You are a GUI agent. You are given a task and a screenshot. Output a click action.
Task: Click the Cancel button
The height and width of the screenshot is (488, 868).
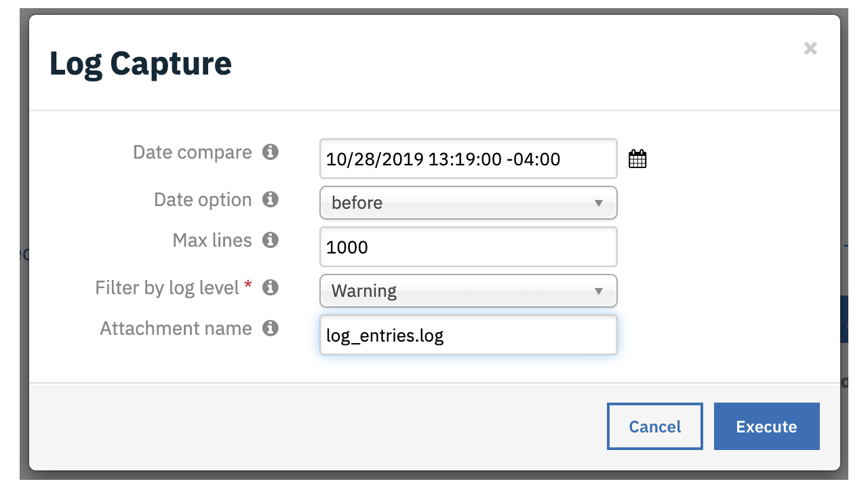pyautogui.click(x=654, y=426)
